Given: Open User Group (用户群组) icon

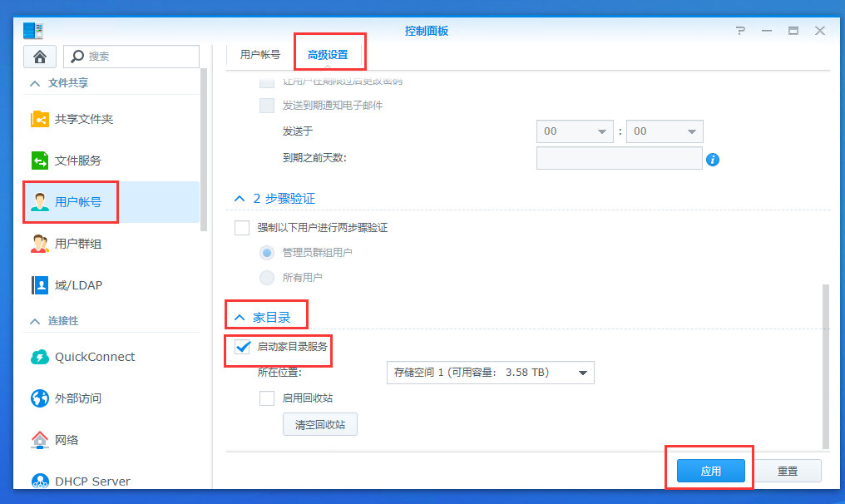Looking at the screenshot, I should point(40,244).
